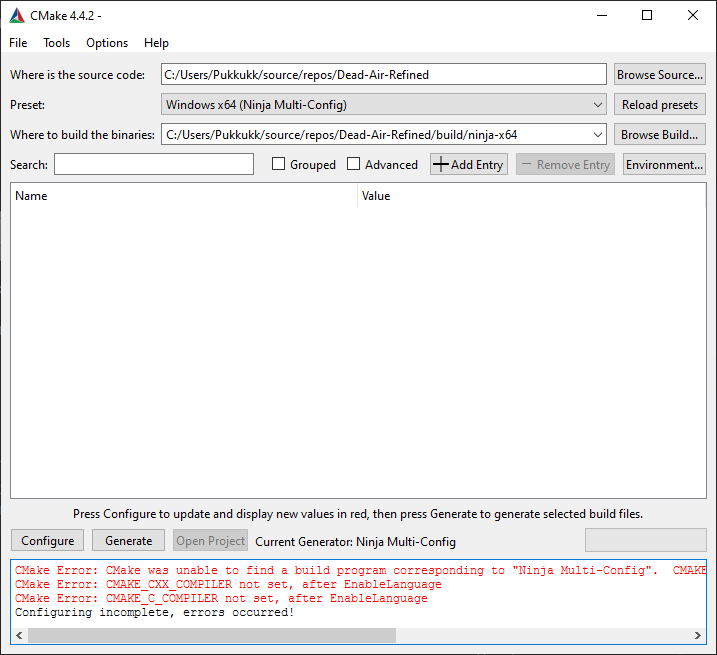Click the 'Configuring incomplete, errors occurred!' line
This screenshot has height=655, width=717.
(155, 612)
